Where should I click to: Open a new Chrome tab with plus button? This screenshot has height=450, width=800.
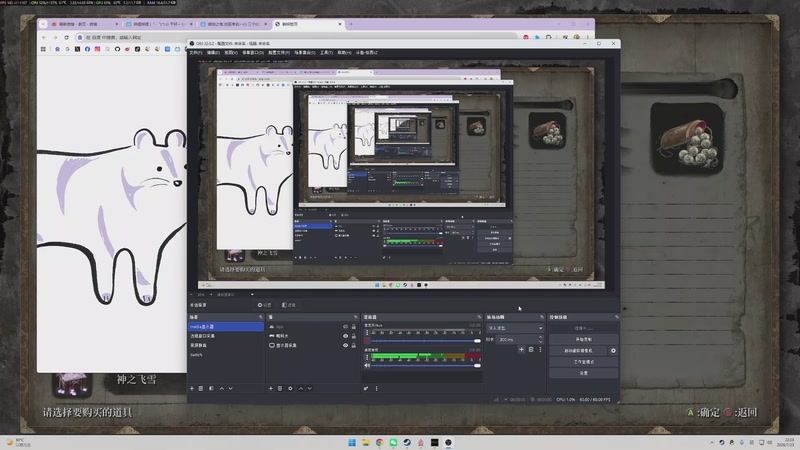[x=351, y=24]
